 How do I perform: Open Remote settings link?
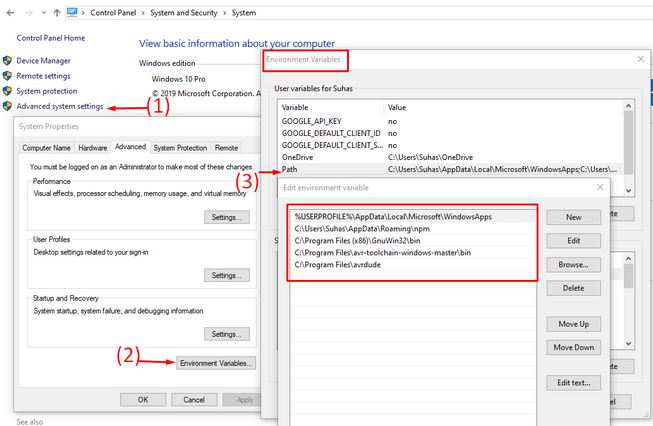tap(43, 76)
